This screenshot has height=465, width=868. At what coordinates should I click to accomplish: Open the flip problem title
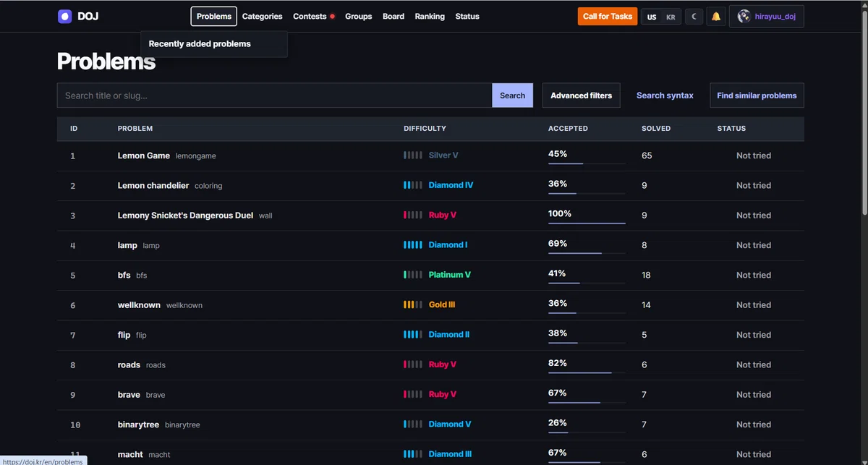coord(124,335)
